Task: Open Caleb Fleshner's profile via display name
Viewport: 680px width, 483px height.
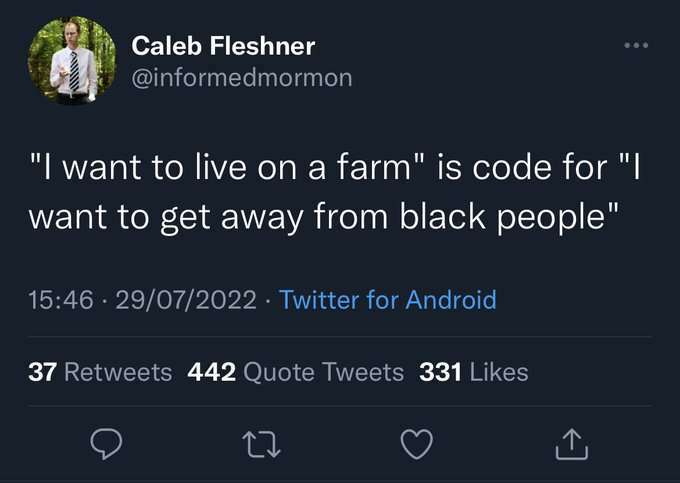Action: pyautogui.click(x=223, y=46)
